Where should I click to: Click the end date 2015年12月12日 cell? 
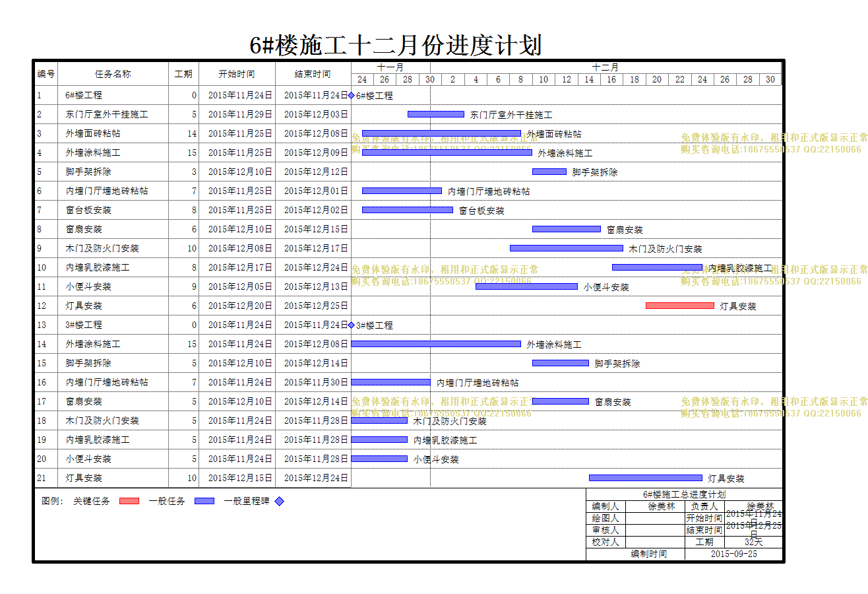coord(313,172)
